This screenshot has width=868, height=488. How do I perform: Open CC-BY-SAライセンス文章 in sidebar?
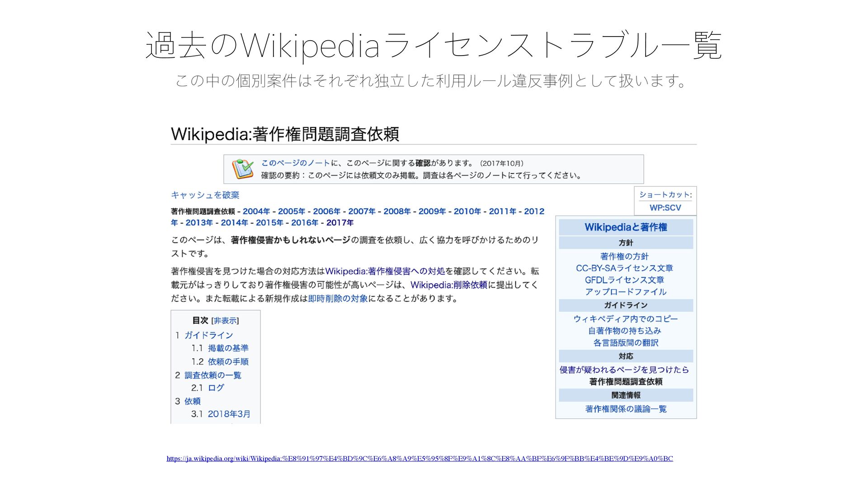tap(624, 268)
